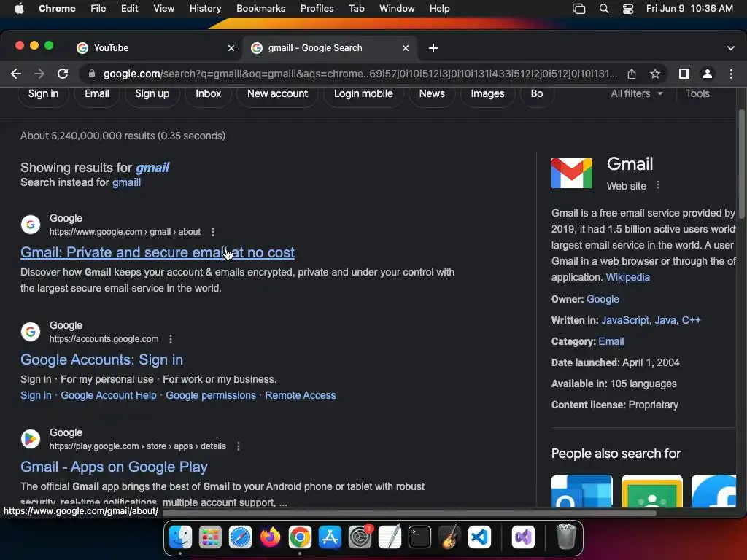Open App Store from the Dock

(x=330, y=537)
